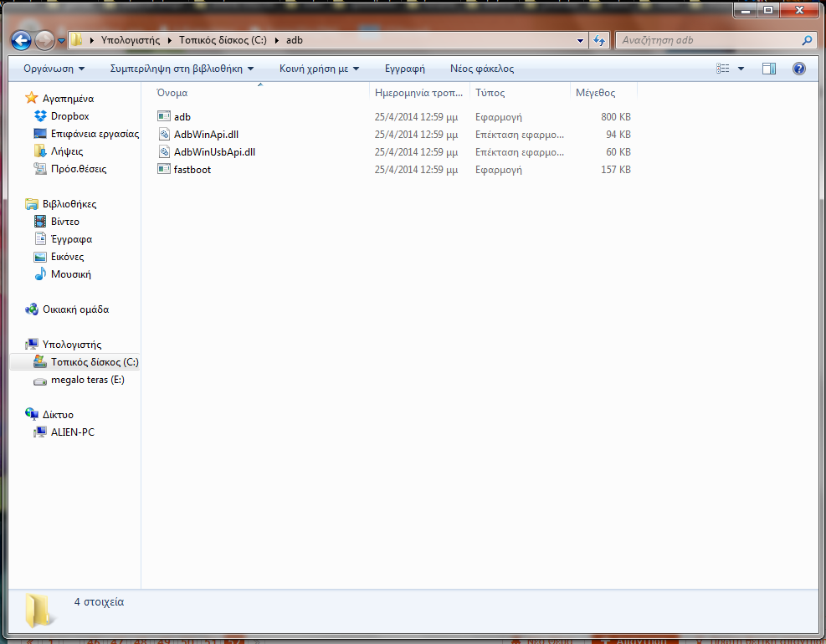Create a folder with Νέος φάκελος
826x644 pixels.
(x=482, y=69)
